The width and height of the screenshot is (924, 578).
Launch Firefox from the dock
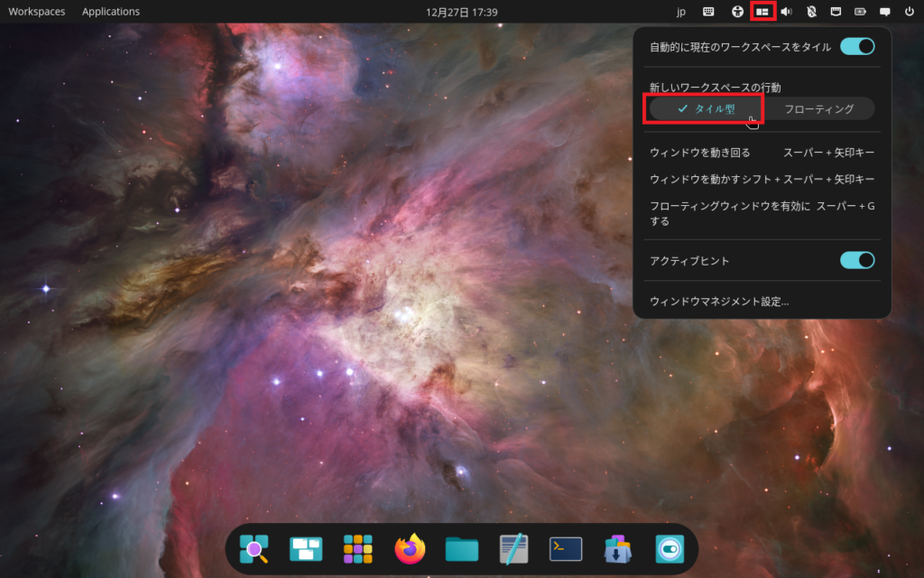[410, 548]
